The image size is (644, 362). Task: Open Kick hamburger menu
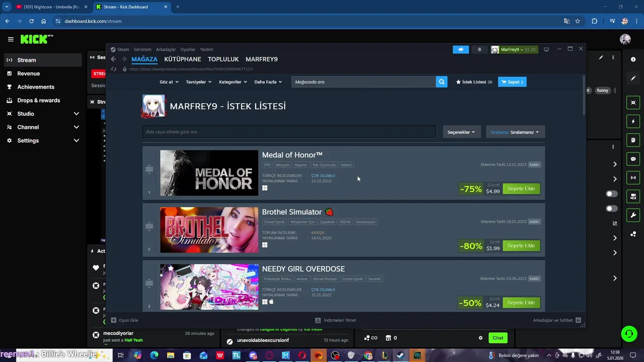[x=10, y=39]
